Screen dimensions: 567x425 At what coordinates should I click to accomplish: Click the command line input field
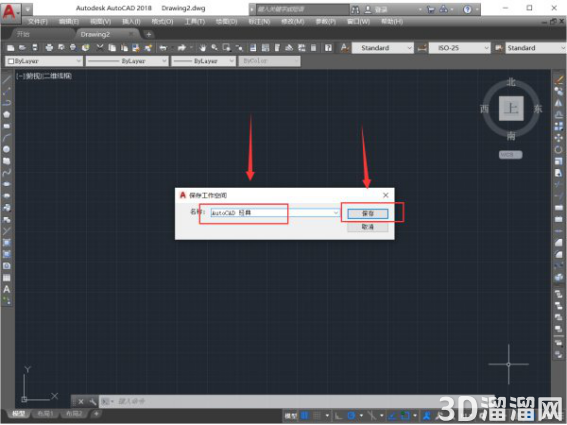(297, 401)
